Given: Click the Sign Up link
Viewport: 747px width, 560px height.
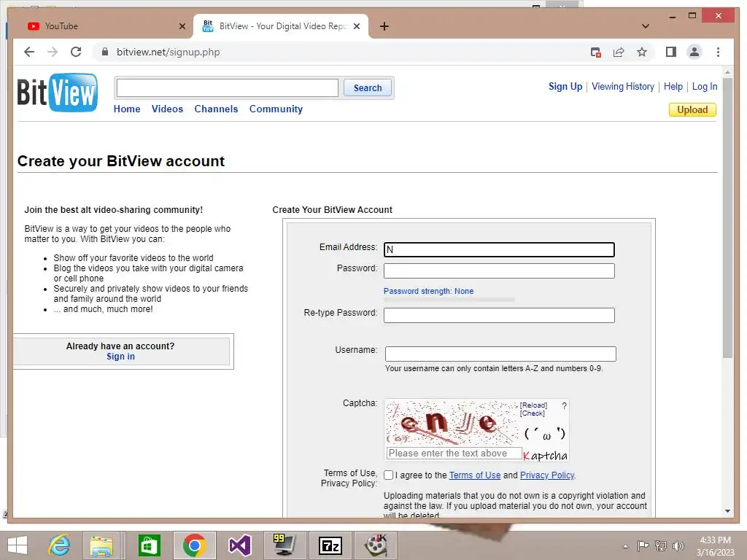Looking at the screenshot, I should (565, 87).
